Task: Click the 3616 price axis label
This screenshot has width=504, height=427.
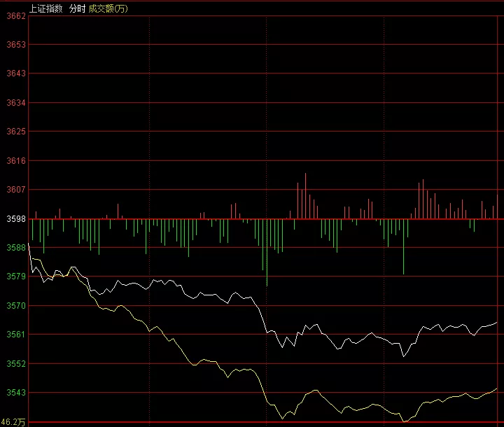Action: click(x=16, y=161)
